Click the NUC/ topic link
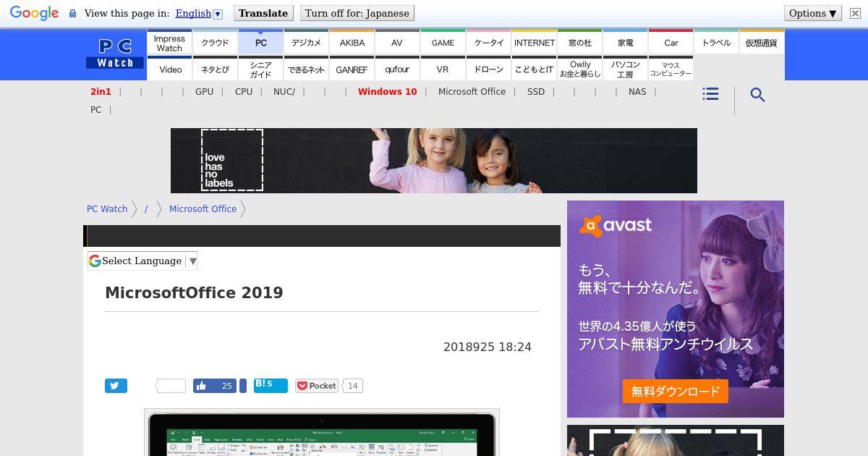Viewport: 868px width, 456px height. 284,92
